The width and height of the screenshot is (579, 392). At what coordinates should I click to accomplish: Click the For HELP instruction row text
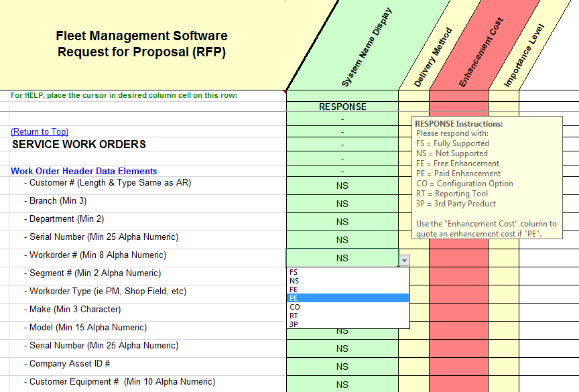[124, 95]
